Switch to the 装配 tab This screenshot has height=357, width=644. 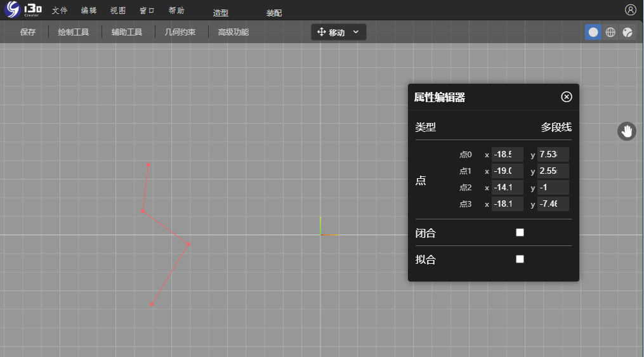(274, 13)
